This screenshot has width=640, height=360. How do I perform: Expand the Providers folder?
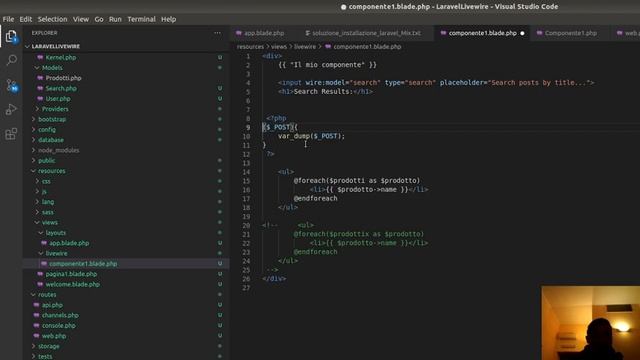pos(55,109)
